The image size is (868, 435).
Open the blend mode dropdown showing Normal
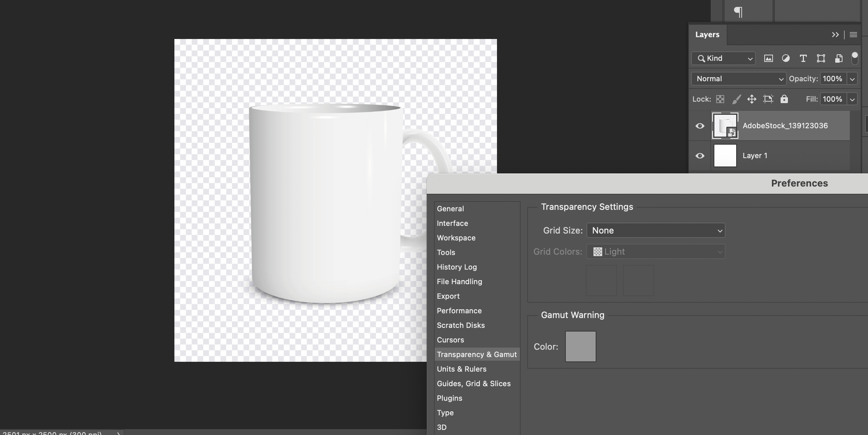pos(738,79)
